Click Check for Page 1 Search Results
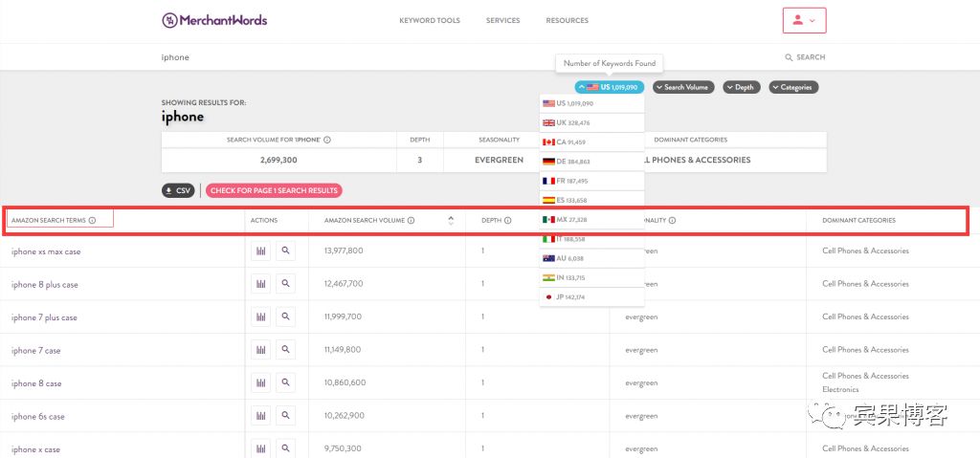 point(274,190)
